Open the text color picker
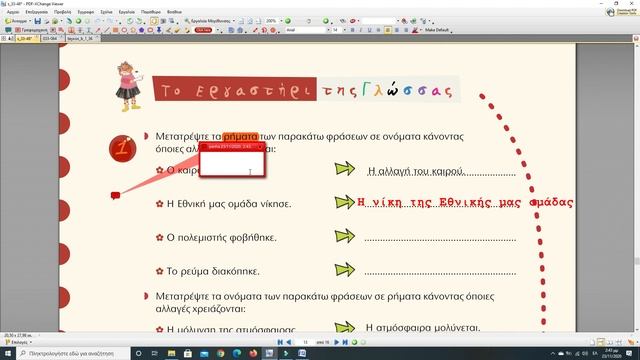 pos(415,30)
